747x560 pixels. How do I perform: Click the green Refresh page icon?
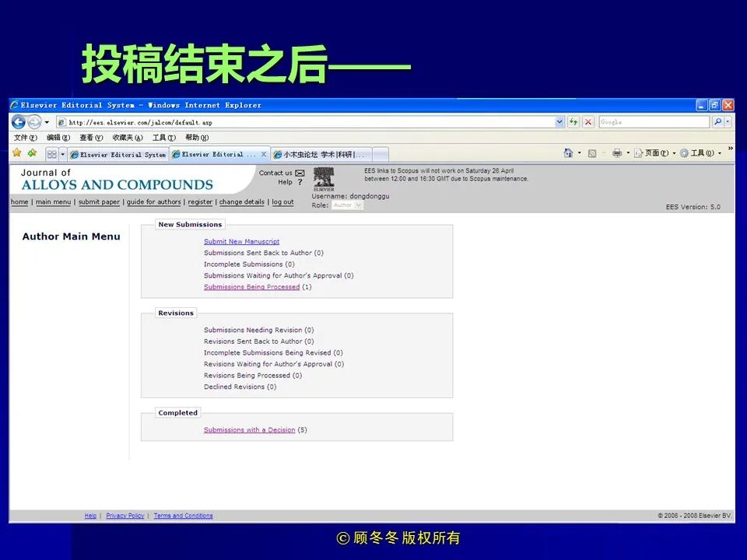(573, 122)
